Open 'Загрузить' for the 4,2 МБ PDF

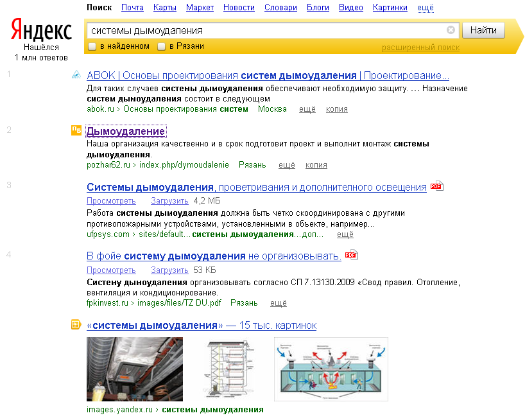point(169,200)
